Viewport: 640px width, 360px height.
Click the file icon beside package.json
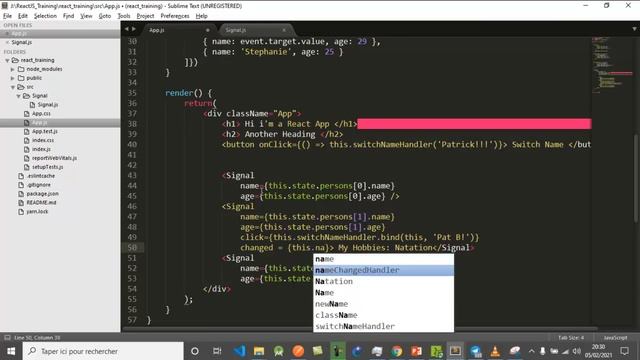(x=21, y=193)
